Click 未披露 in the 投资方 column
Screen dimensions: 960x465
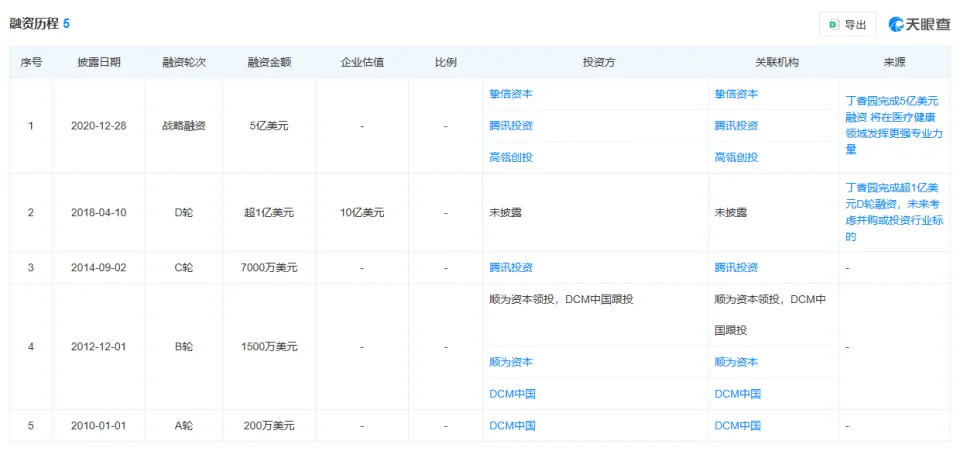point(506,213)
